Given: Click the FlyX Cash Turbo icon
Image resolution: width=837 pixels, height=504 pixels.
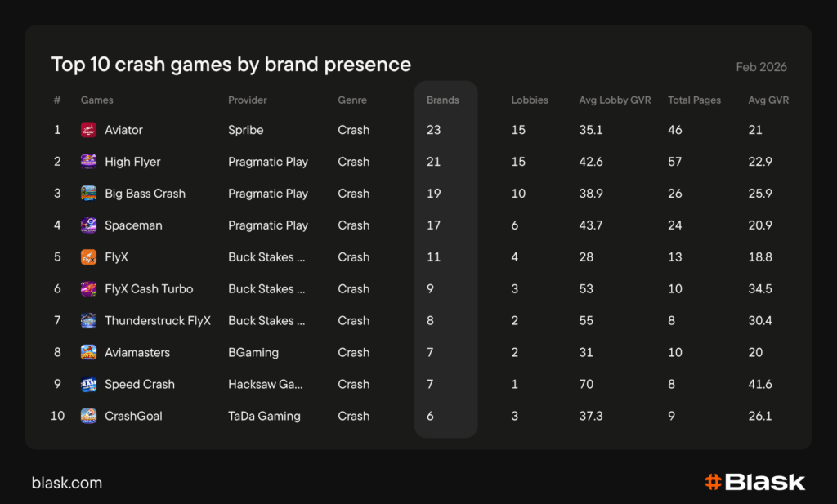Looking at the screenshot, I should pos(88,289).
